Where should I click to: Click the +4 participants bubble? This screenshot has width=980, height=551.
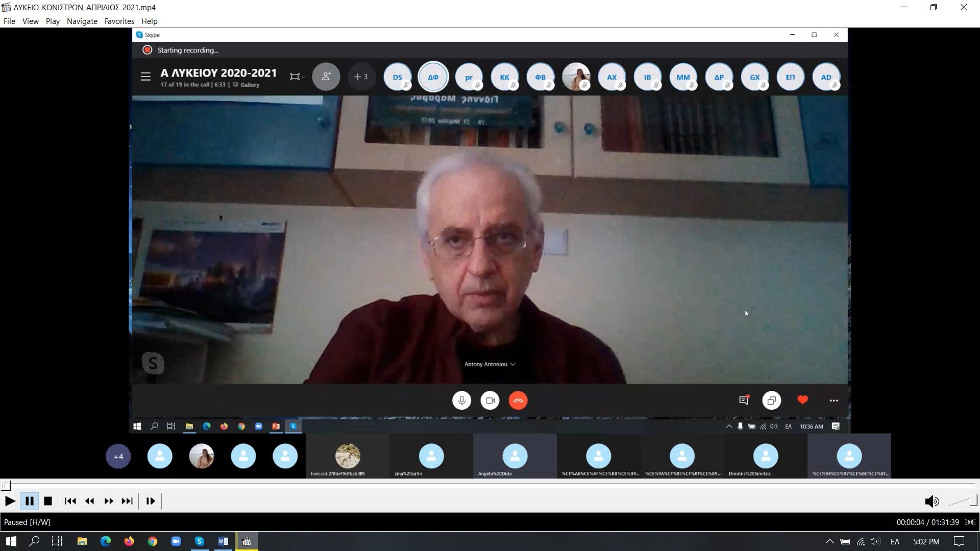coord(118,457)
